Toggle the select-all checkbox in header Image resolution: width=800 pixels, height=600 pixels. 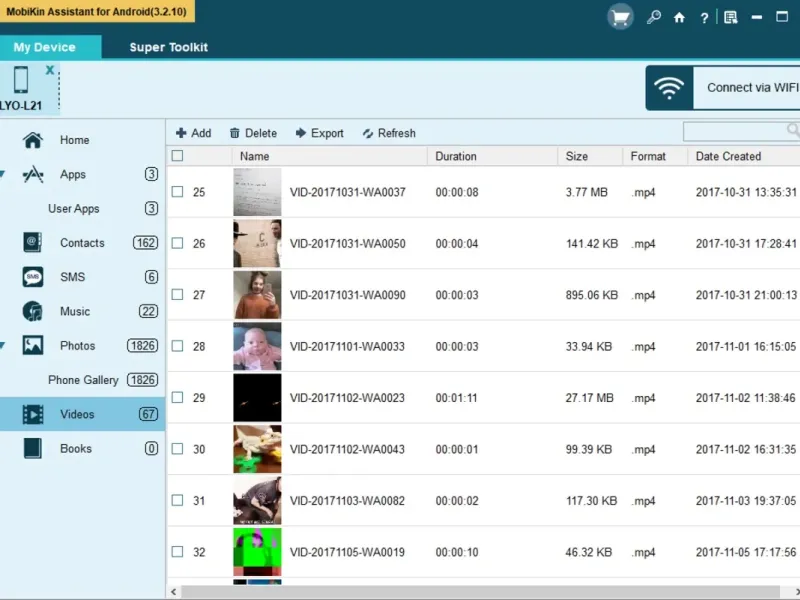click(x=177, y=156)
